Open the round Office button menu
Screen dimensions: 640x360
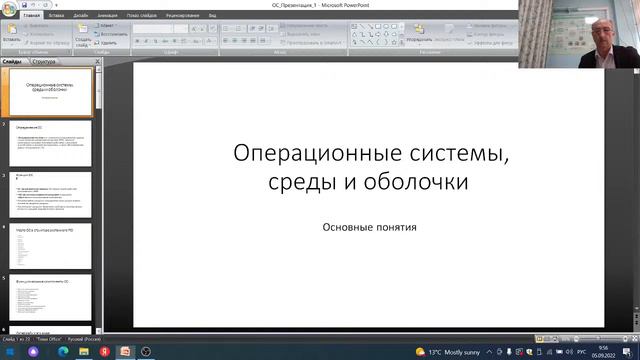[9, 8]
